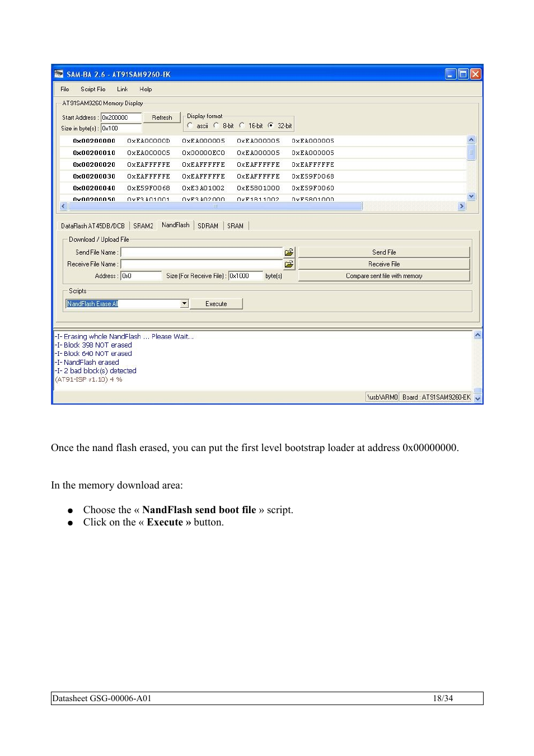Click value 0xE3A01002 in memory table
The width and height of the screenshot is (534, 756).
coord(203,188)
